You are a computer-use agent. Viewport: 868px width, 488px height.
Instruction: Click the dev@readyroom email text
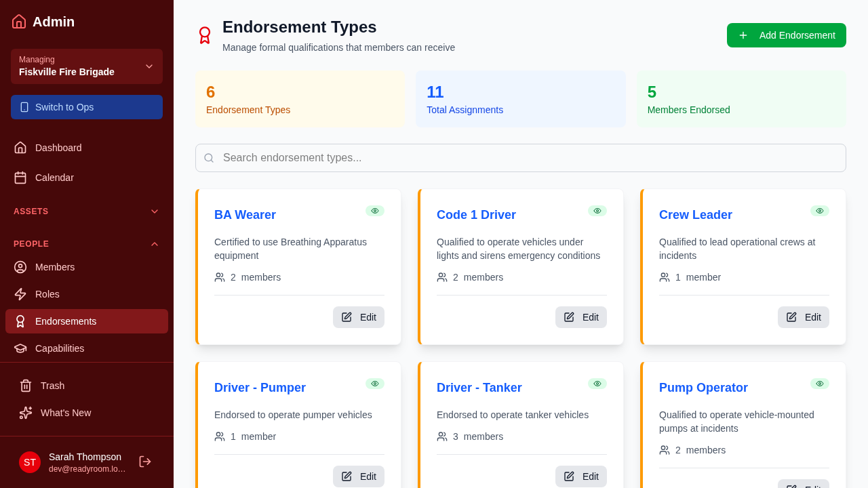[x=87, y=469]
